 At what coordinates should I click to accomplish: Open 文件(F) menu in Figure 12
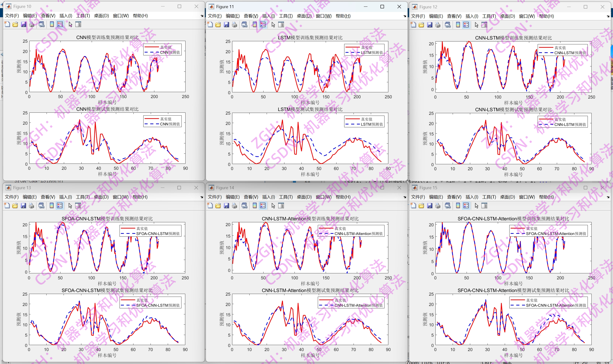pos(418,16)
